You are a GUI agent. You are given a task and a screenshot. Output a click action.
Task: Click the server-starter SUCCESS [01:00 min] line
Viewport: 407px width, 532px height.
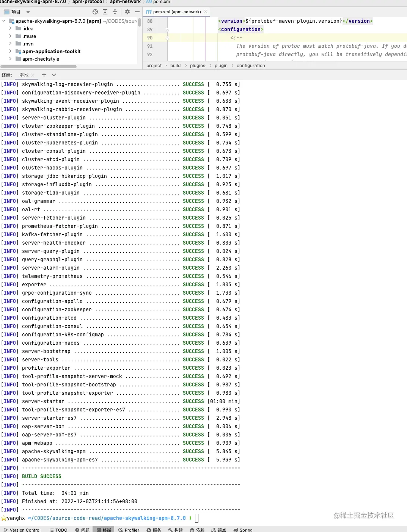(x=121, y=401)
